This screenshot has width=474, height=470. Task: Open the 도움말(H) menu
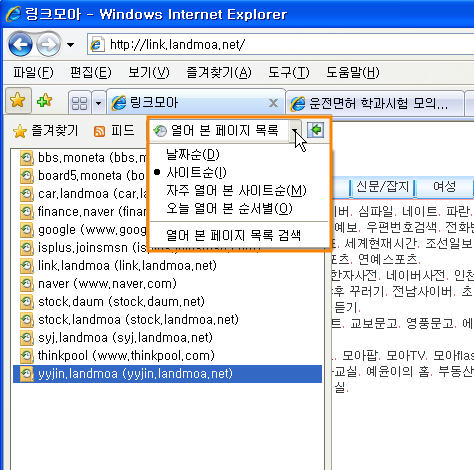click(x=352, y=72)
